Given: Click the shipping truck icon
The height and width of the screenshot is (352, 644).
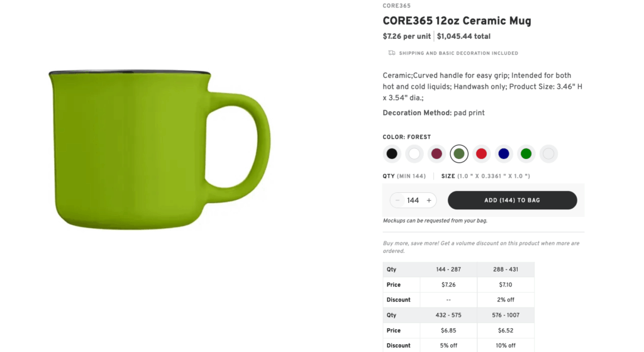Looking at the screenshot, I should click(392, 53).
